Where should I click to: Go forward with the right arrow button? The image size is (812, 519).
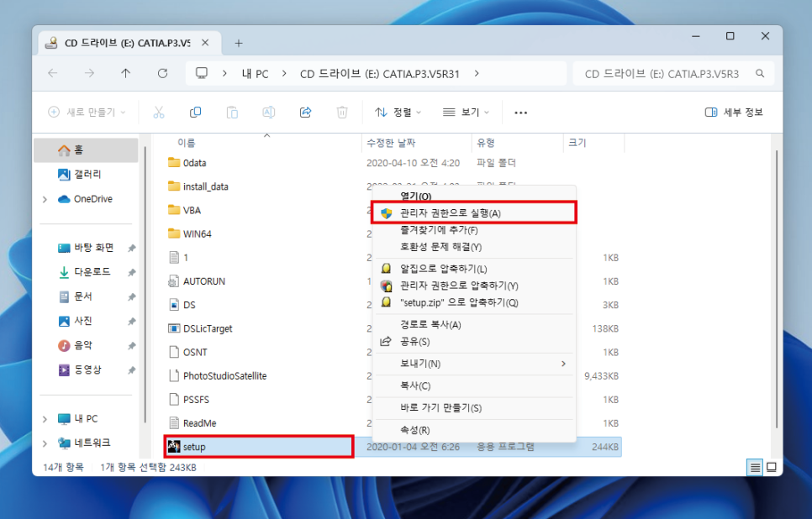[x=89, y=73]
